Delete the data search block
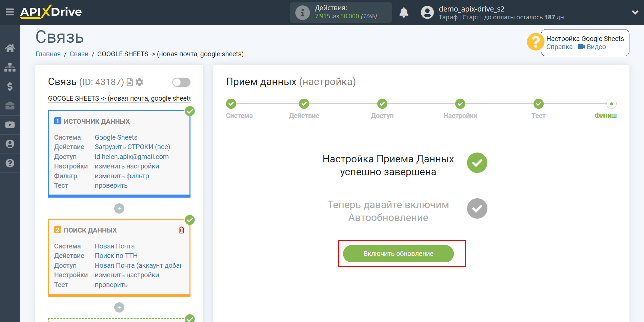644x322 pixels. tap(181, 230)
